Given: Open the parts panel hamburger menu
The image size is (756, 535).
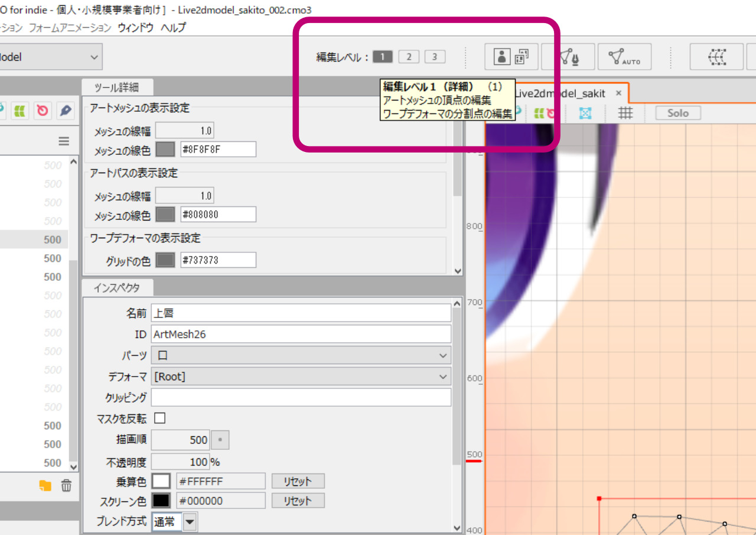Looking at the screenshot, I should point(64,141).
